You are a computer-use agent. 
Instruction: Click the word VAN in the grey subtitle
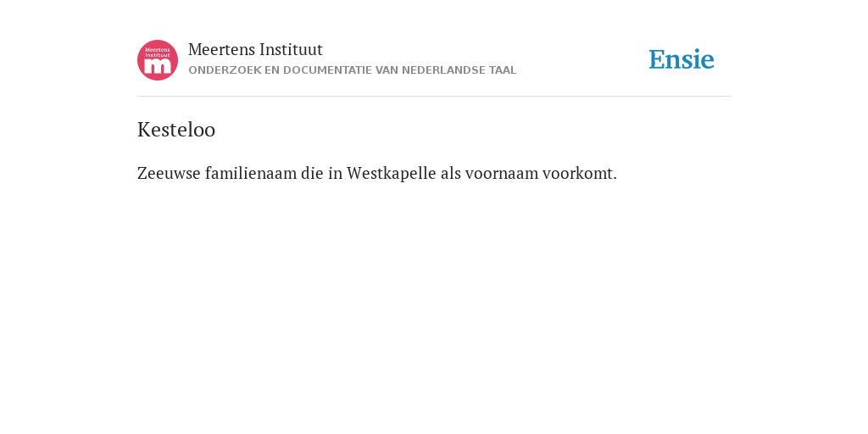387,70
